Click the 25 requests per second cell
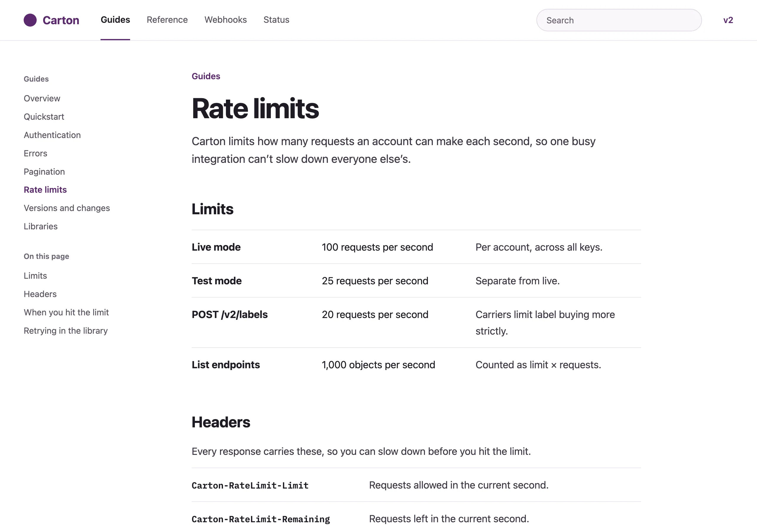757x532 pixels. (375, 280)
